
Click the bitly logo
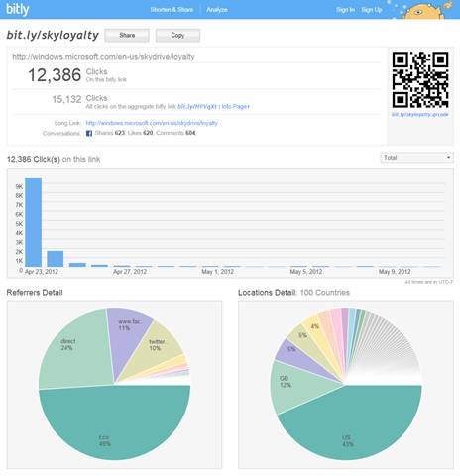(x=18, y=9)
